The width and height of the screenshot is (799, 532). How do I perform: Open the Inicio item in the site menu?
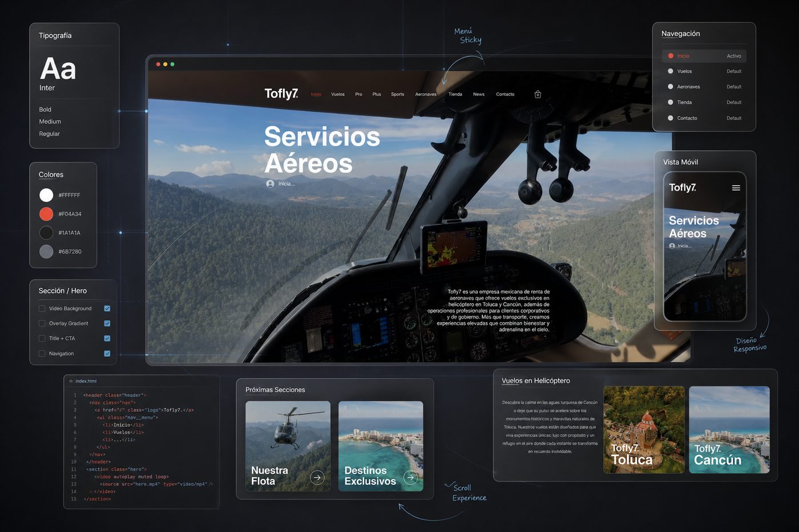coord(316,94)
